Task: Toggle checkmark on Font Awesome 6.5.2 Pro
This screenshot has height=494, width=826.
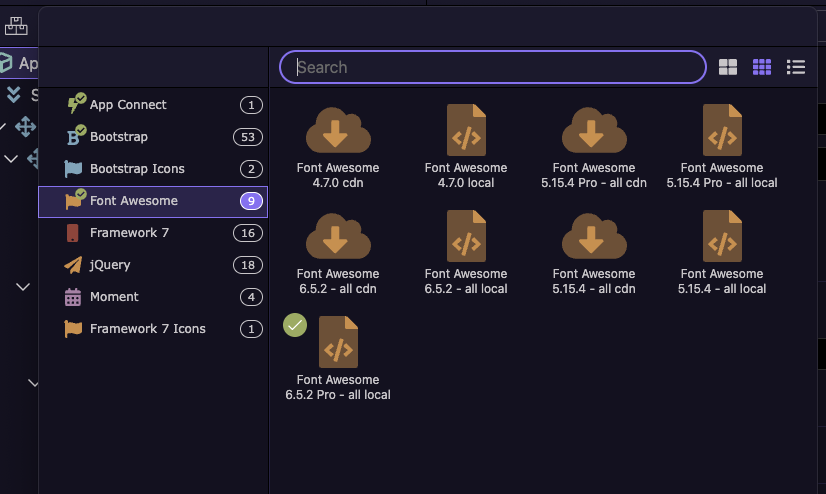Action: (x=295, y=325)
